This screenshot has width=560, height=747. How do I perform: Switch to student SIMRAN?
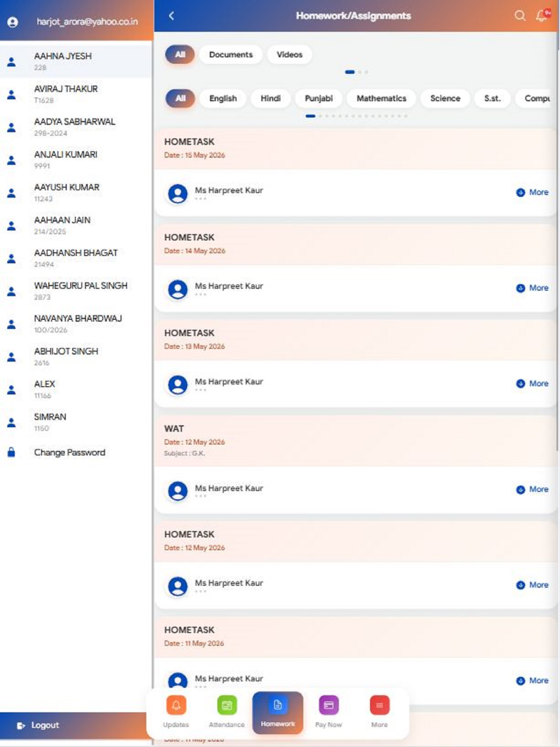tap(76, 422)
